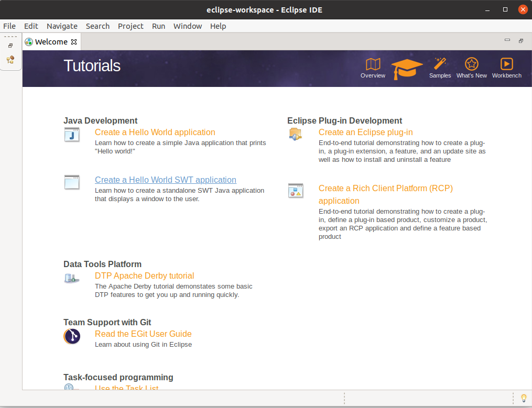Open the Package Explorer icon in left trim
This screenshot has height=408, width=532.
(10, 60)
